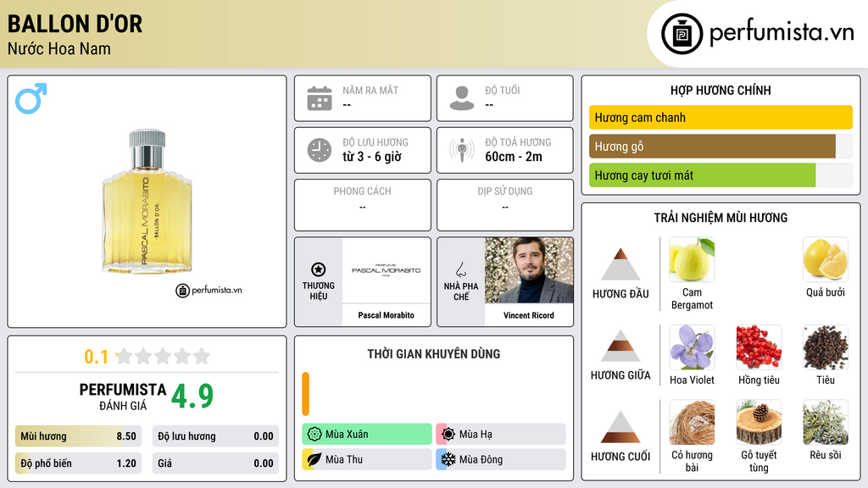Select the Mùa Đông season bar
This screenshot has height=488, width=868.
coord(501,459)
